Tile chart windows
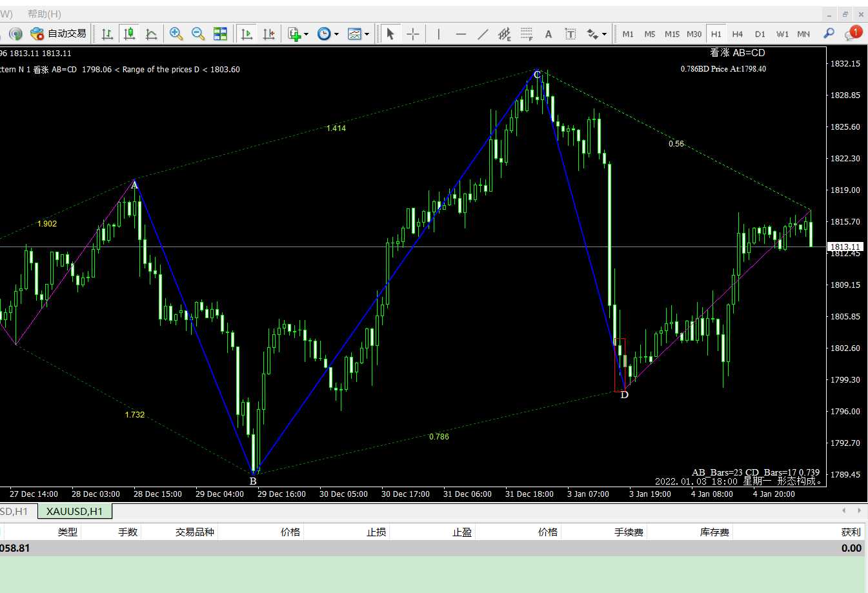This screenshot has width=868, height=593. click(220, 34)
